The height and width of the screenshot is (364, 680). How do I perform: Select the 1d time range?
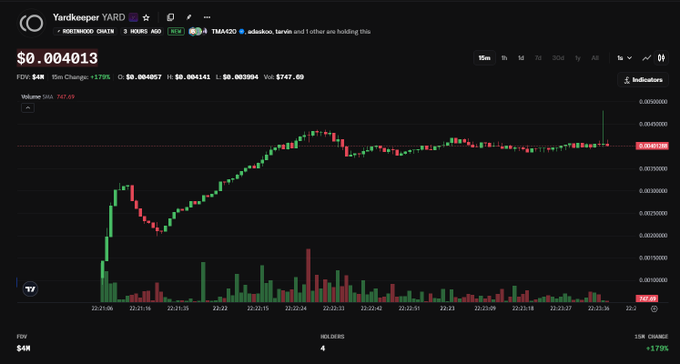coord(521,58)
